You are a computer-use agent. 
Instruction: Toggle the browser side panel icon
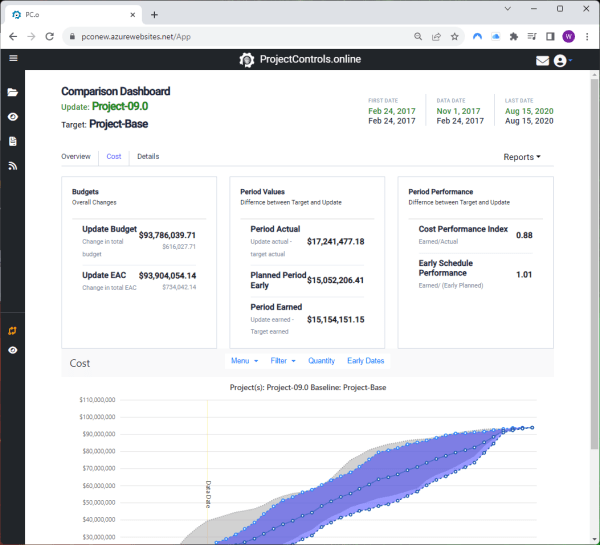pyautogui.click(x=550, y=36)
